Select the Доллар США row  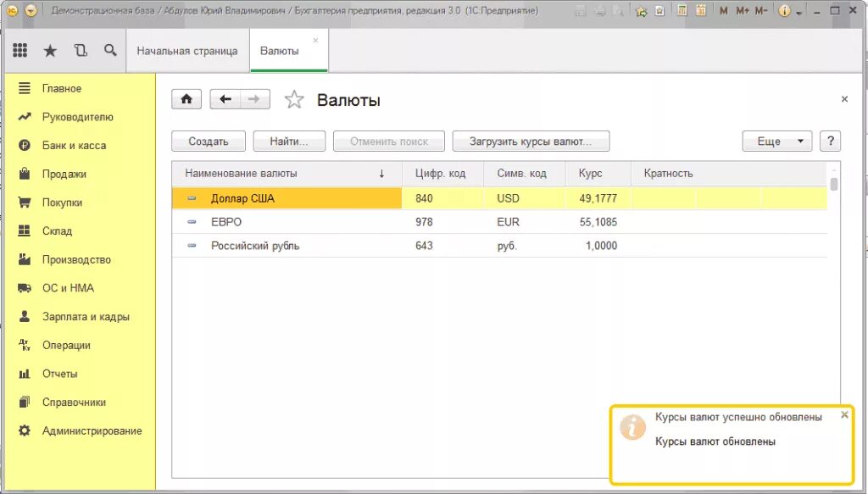click(x=499, y=198)
